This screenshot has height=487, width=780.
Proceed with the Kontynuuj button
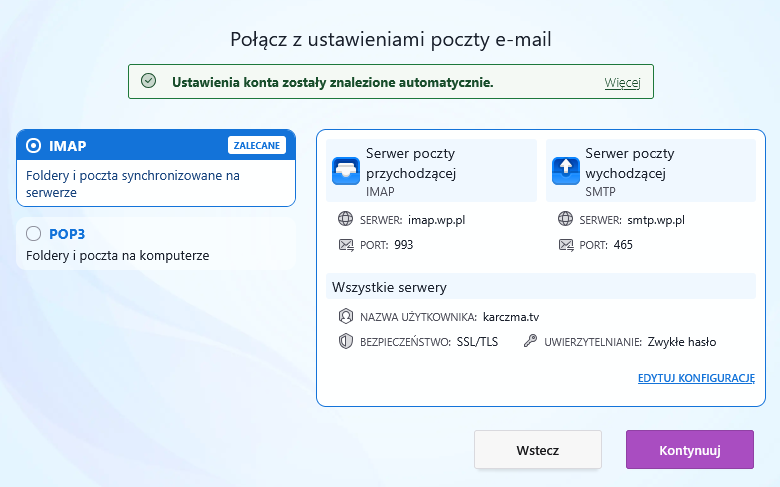point(690,450)
